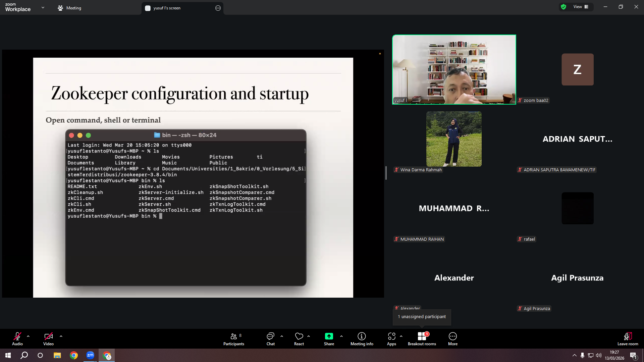Click the red close dot on the shared terminal
The height and width of the screenshot is (362, 644).
click(x=71, y=135)
